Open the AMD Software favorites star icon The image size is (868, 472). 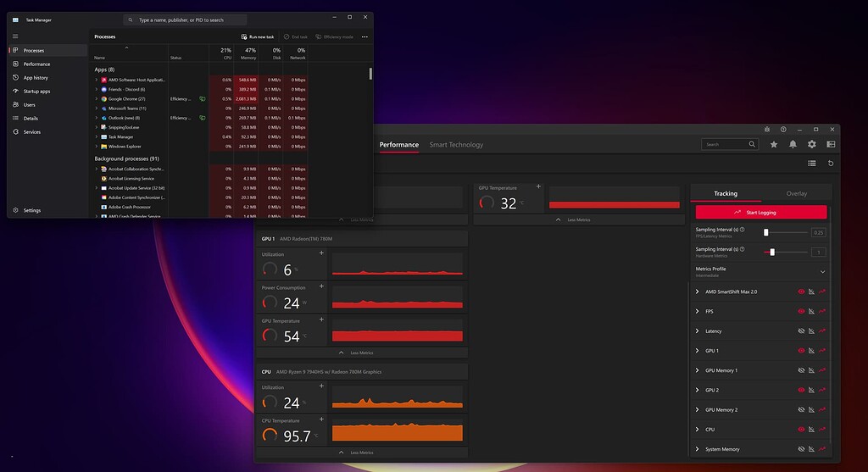[x=773, y=144]
